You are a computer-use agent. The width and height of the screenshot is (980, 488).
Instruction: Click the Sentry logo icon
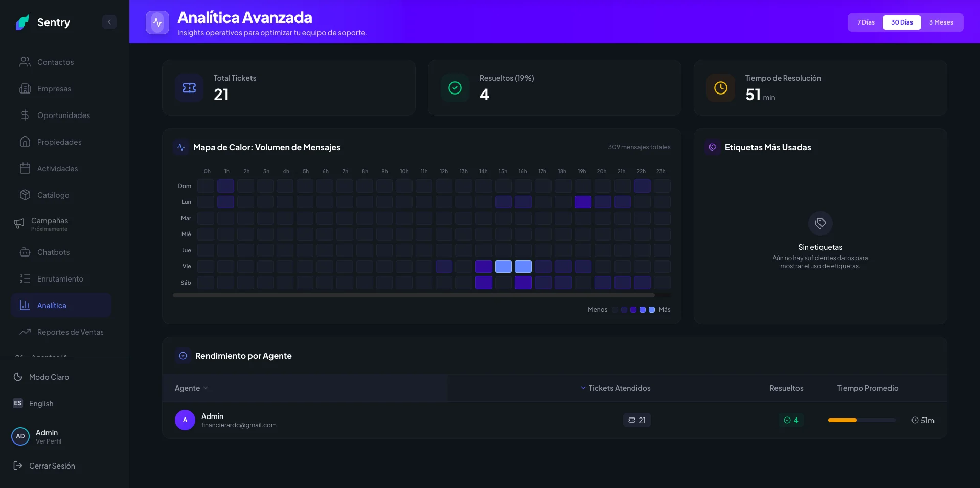[x=22, y=22]
